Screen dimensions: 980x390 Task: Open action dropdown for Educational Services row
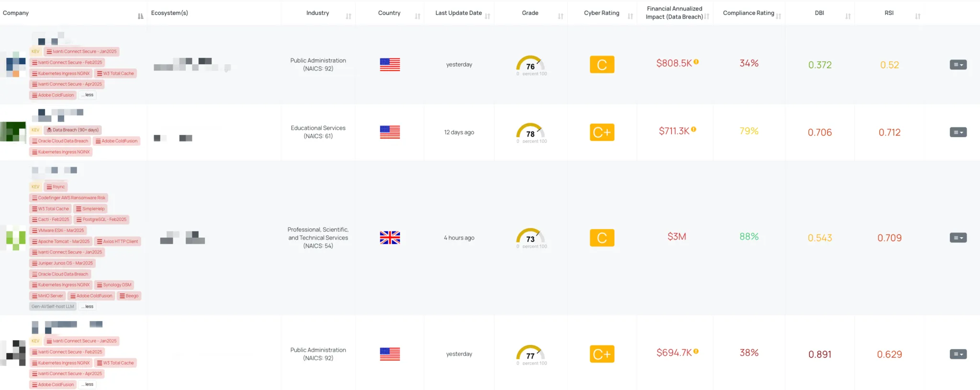point(958,132)
